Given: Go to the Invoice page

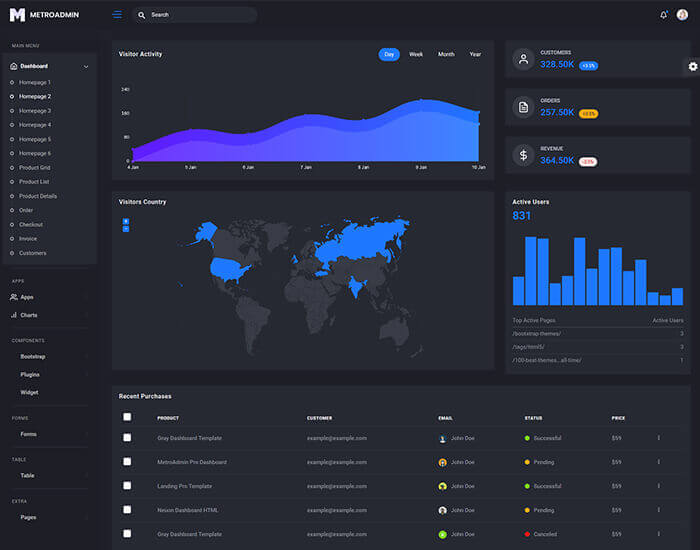Looking at the screenshot, I should (28, 239).
